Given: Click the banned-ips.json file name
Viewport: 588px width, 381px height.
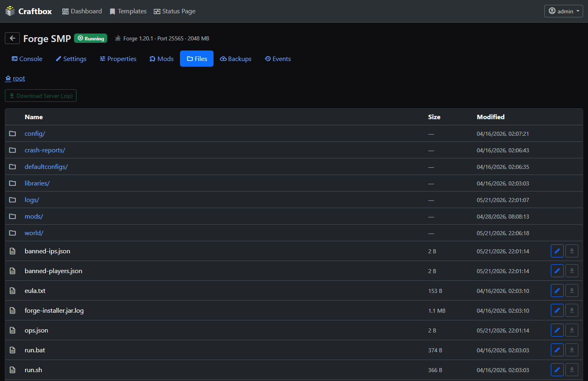Looking at the screenshot, I should point(47,251).
